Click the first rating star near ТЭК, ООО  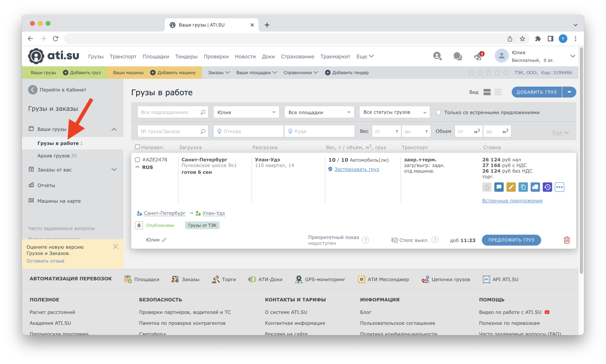[x=471, y=73]
